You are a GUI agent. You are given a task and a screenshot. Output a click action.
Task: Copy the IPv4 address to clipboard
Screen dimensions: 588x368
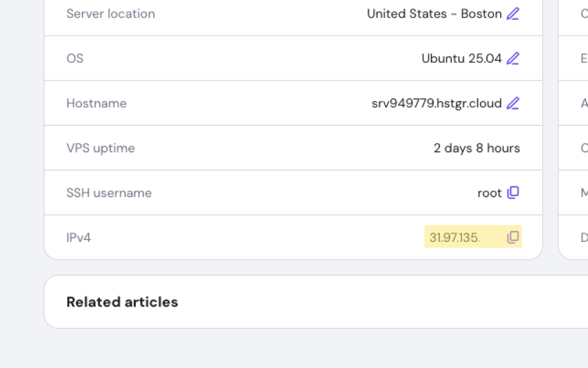tap(513, 237)
